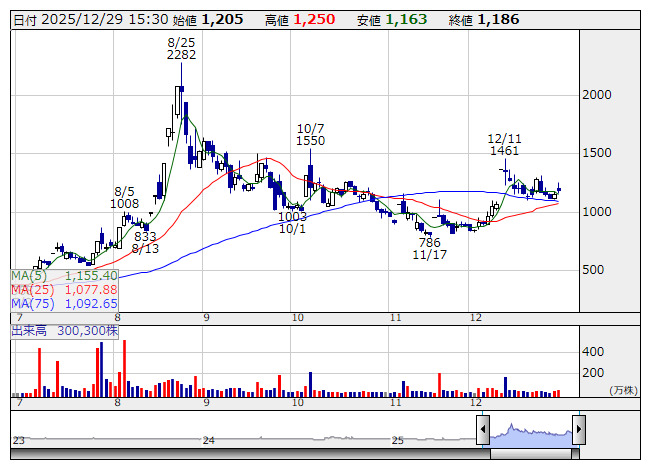
Task: Click the 12/11 high label 1461
Action: 504,151
